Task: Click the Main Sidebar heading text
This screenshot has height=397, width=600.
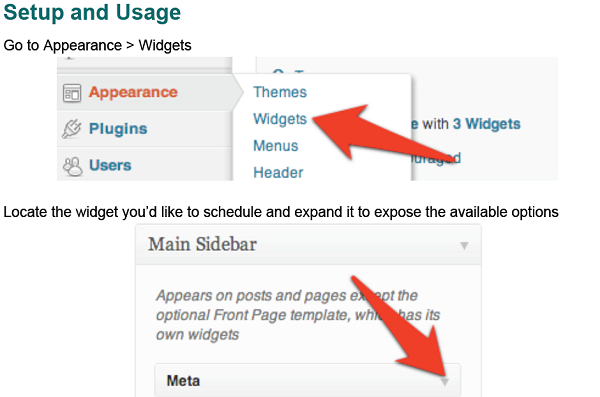Action: [x=202, y=244]
